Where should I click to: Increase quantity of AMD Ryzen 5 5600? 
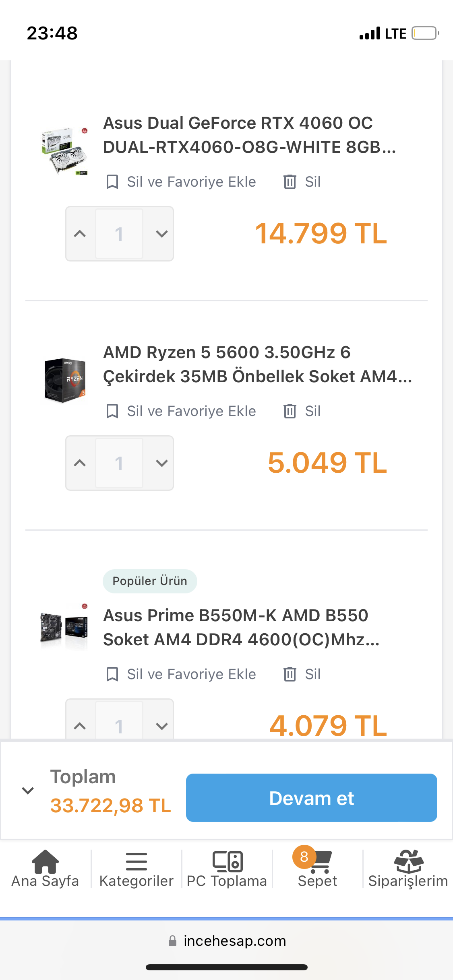(x=80, y=463)
